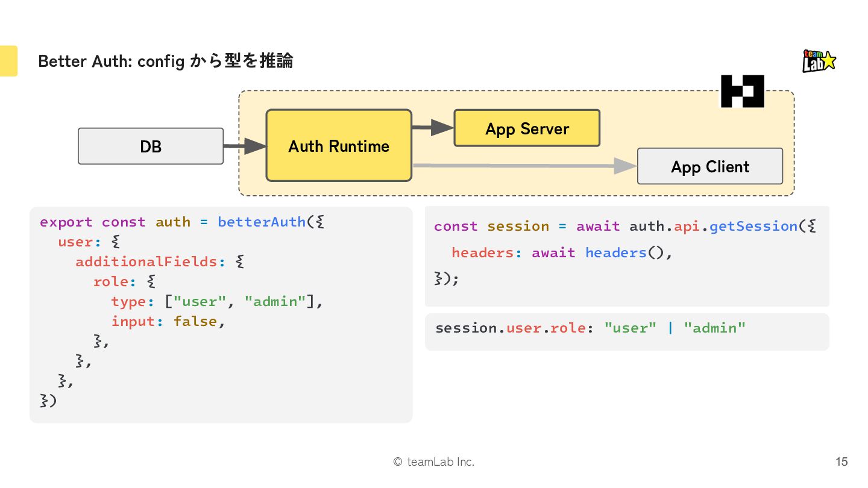Image resolution: width=868 pixels, height=488 pixels.
Task: Click arrow pointing to App Server
Action: (x=433, y=127)
